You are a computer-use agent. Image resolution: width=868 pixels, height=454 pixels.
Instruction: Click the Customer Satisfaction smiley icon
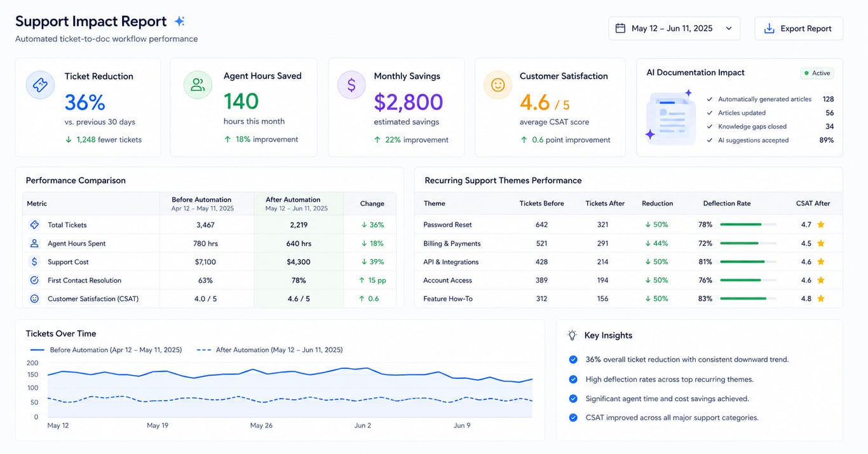point(498,85)
